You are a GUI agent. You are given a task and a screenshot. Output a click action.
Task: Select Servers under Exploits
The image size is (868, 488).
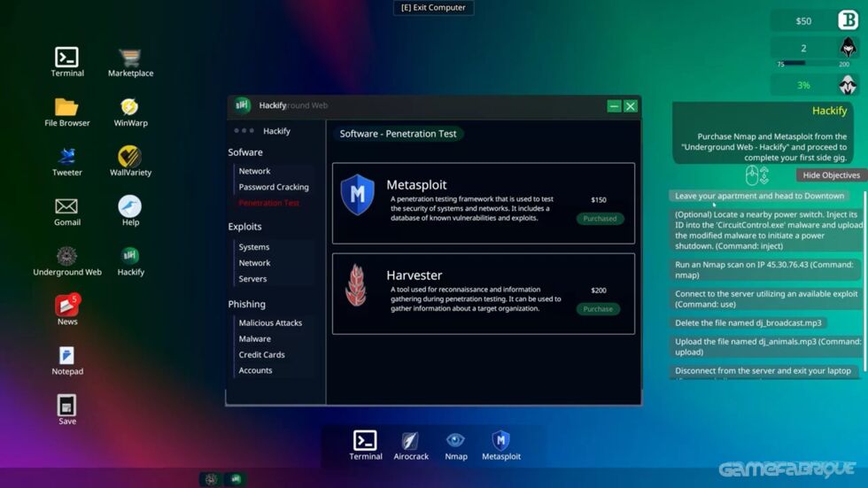(252, 279)
